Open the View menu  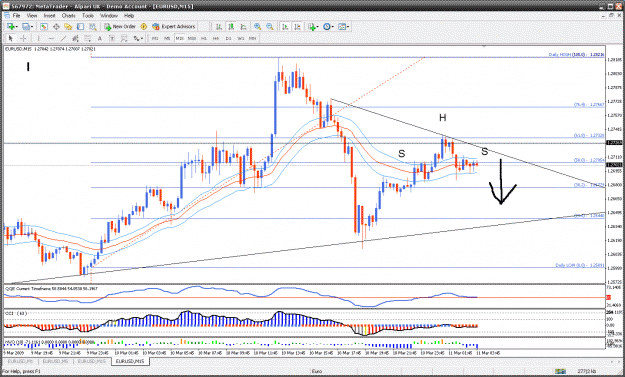pyautogui.click(x=32, y=16)
